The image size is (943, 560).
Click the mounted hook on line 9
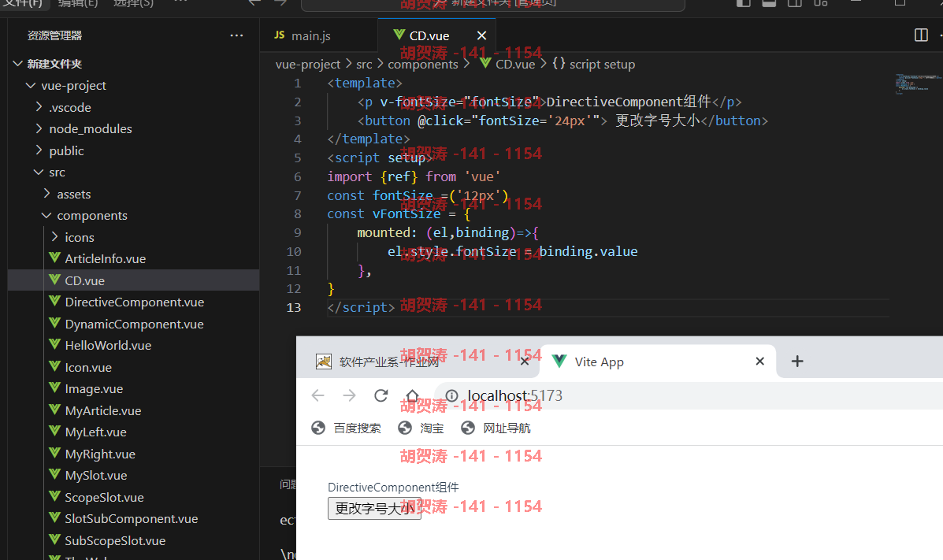pos(383,233)
